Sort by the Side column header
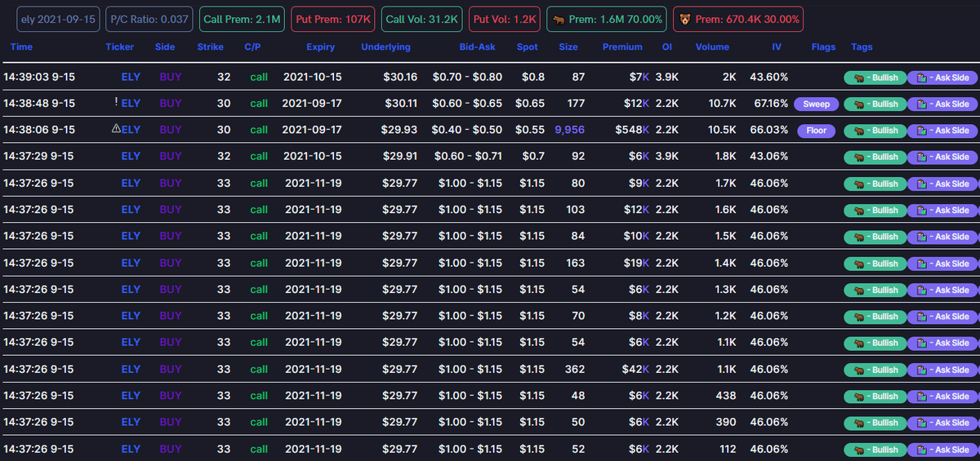Screen dimensions: 980x461 click(165, 47)
